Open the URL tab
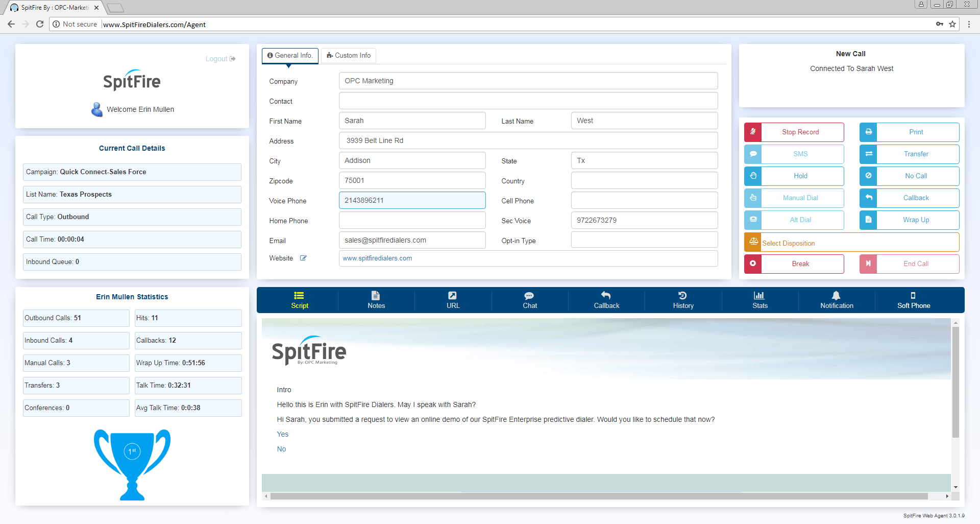Image resolution: width=980 pixels, height=524 pixels. 453,300
